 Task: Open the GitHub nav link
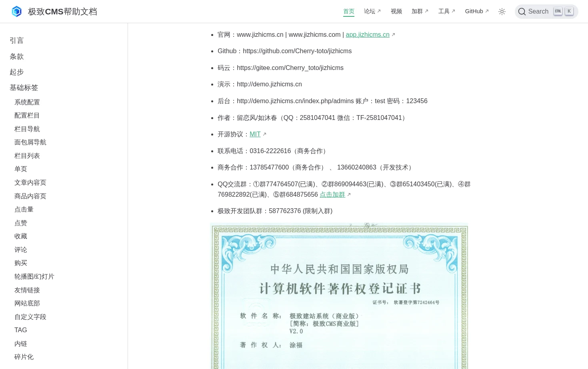[477, 11]
